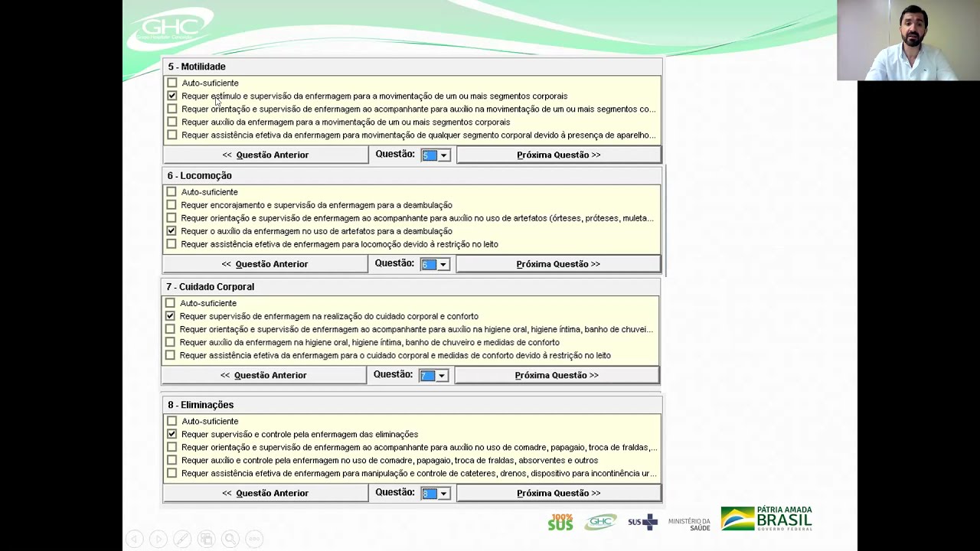Select the '6 - Locomoção' heading
The image size is (980, 551).
click(x=199, y=176)
